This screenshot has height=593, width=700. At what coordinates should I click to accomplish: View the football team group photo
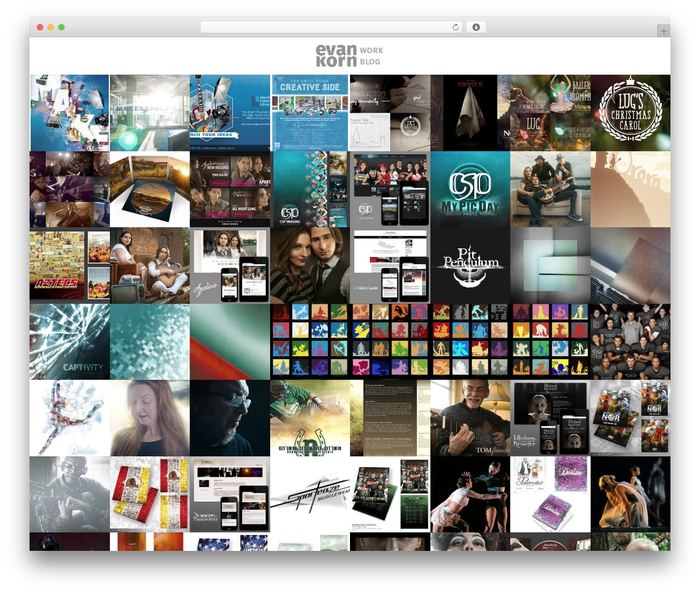point(631,342)
